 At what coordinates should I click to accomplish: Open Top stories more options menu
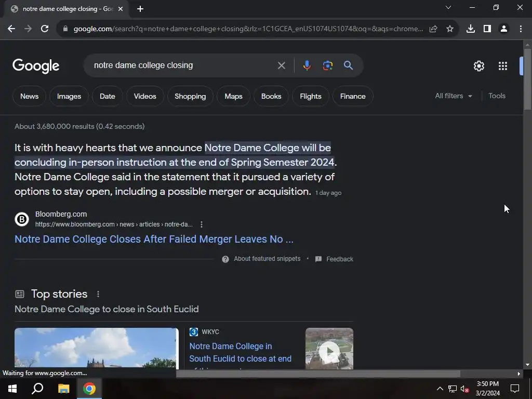(98, 294)
